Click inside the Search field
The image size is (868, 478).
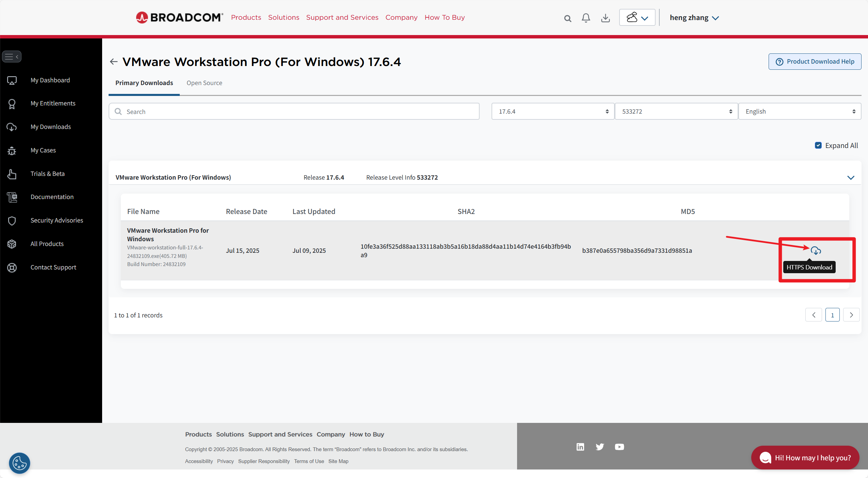tap(294, 111)
